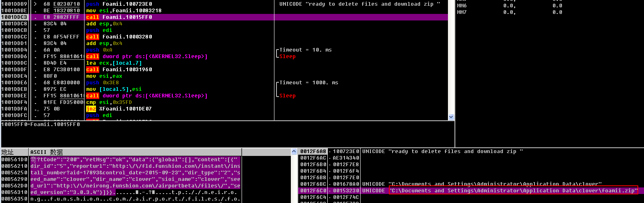Select the call Foamii.10031960 instruction
This screenshot has width=644, height=203.
click(119, 70)
